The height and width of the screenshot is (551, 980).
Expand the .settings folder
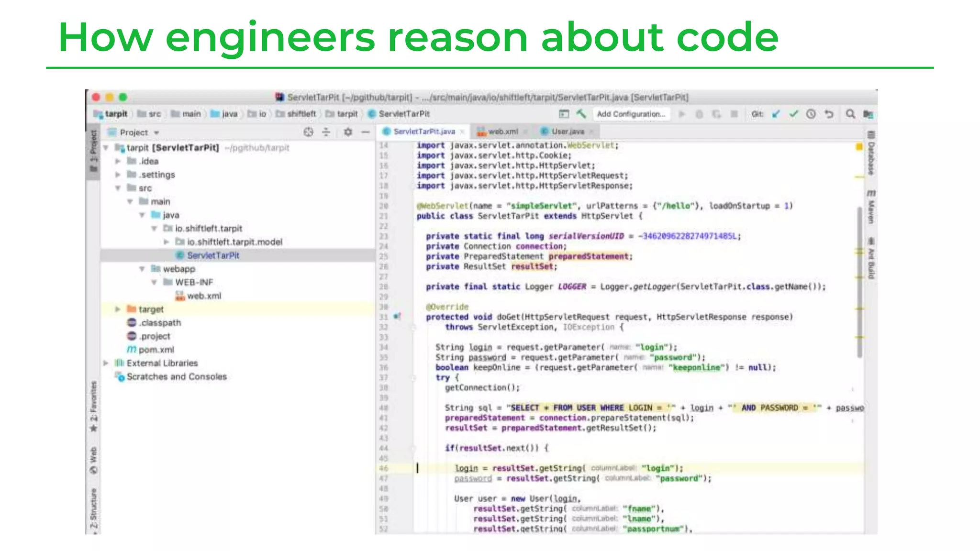coord(118,175)
